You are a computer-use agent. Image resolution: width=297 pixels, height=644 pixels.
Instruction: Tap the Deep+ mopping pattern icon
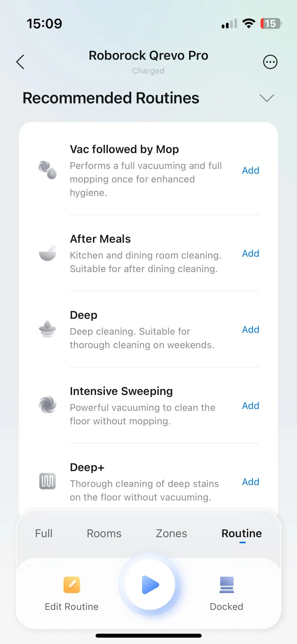(48, 481)
